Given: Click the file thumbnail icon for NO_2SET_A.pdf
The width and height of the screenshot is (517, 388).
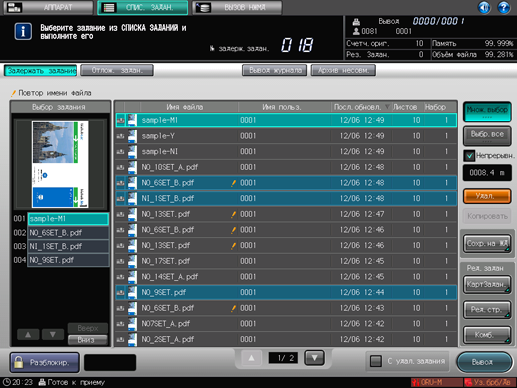Looking at the screenshot, I should point(132,340).
